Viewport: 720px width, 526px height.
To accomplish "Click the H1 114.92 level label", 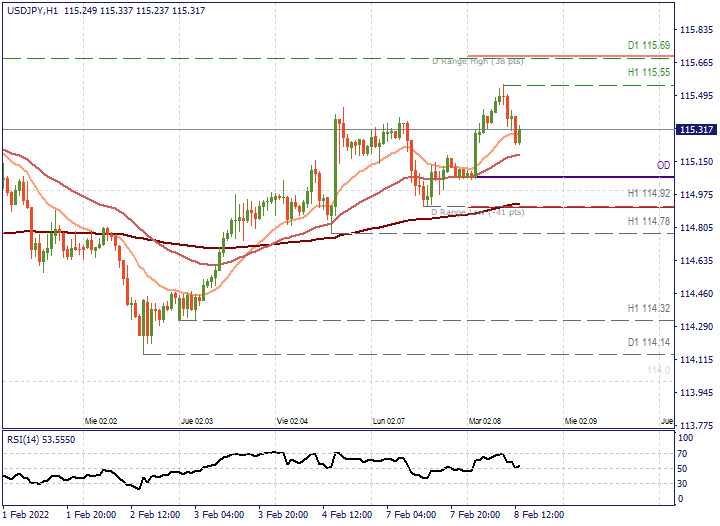I will 649,194.
